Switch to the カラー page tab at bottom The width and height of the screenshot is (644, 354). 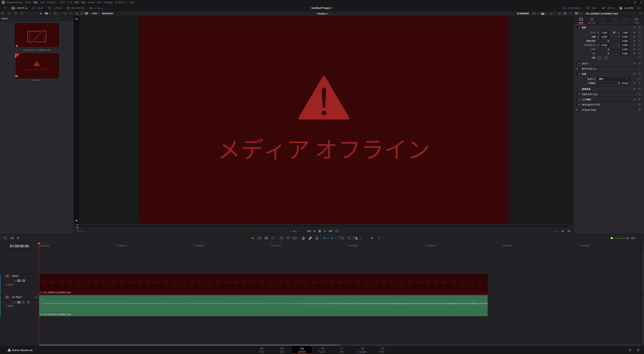pyautogui.click(x=342, y=350)
